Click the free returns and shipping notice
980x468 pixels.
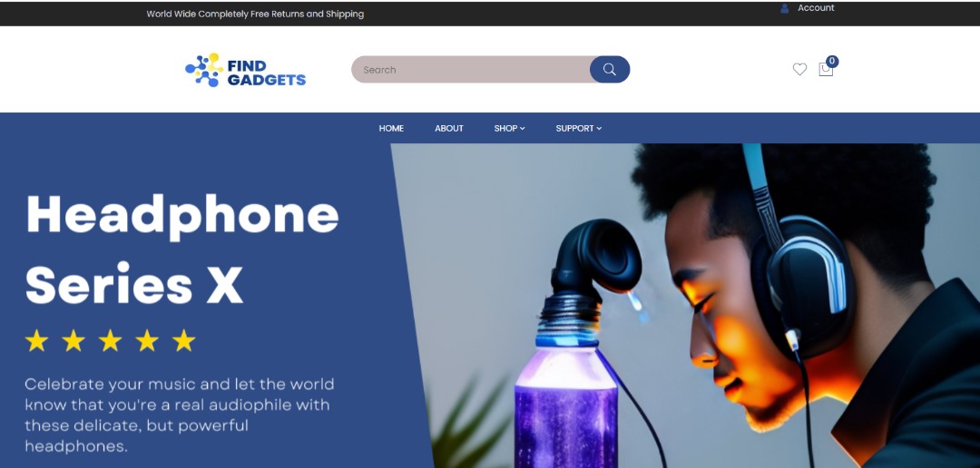[255, 14]
